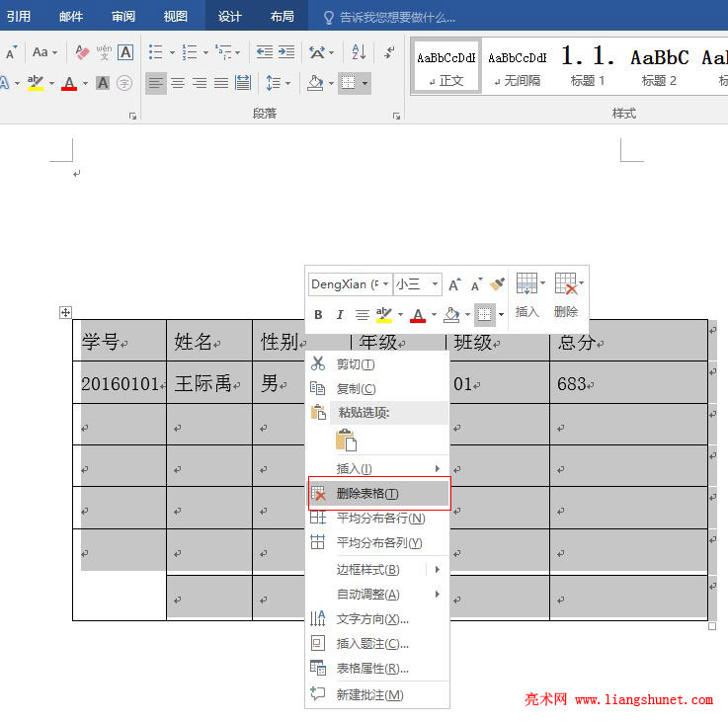Click the decrease indent icon
The image size is (728, 722).
click(x=265, y=52)
